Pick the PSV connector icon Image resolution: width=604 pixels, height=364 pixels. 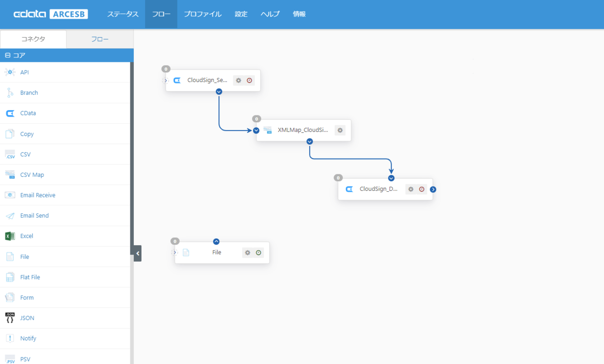[10, 359]
